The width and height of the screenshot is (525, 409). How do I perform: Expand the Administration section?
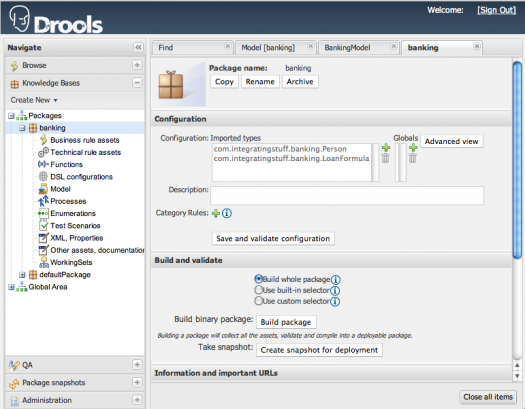pos(137,400)
